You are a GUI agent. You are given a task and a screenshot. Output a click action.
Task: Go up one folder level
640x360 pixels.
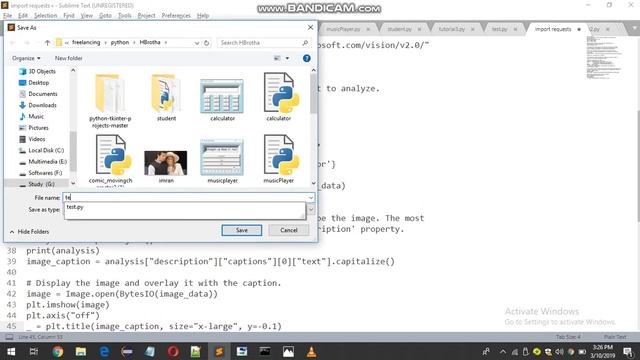(47, 42)
